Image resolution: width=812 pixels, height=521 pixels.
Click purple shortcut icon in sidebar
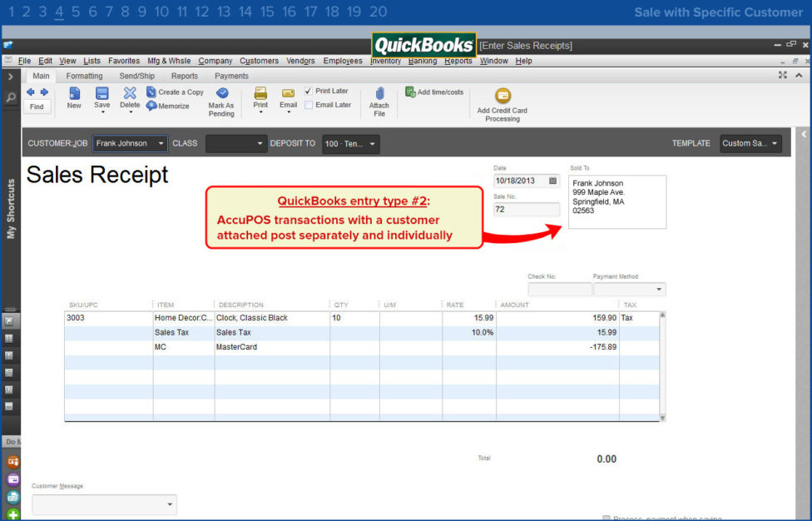click(x=13, y=479)
